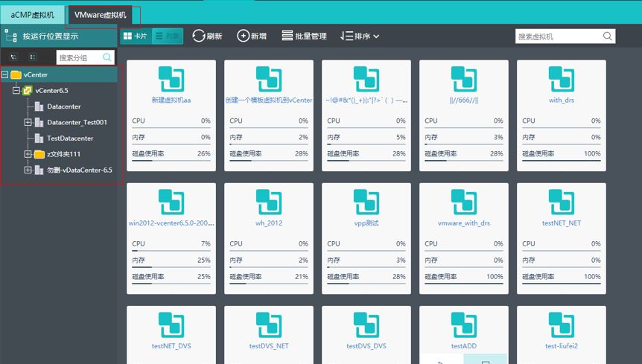Click the VM search magnifier icon
This screenshot has height=364, width=642.
point(608,36)
